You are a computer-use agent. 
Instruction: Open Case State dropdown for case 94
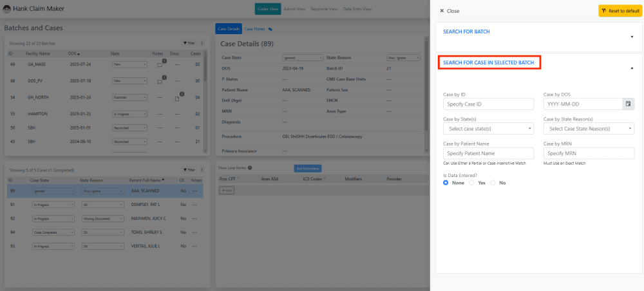click(x=53, y=232)
